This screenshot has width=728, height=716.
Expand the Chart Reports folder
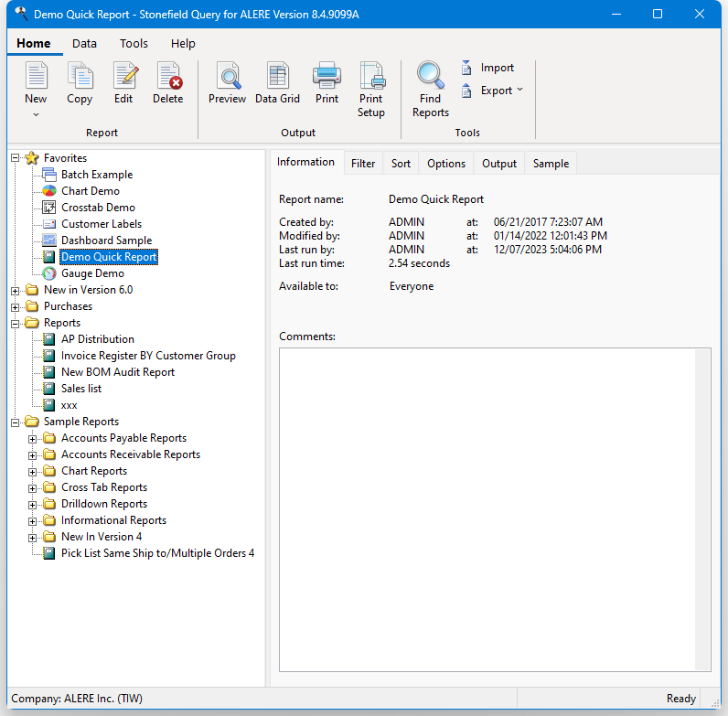click(x=33, y=472)
